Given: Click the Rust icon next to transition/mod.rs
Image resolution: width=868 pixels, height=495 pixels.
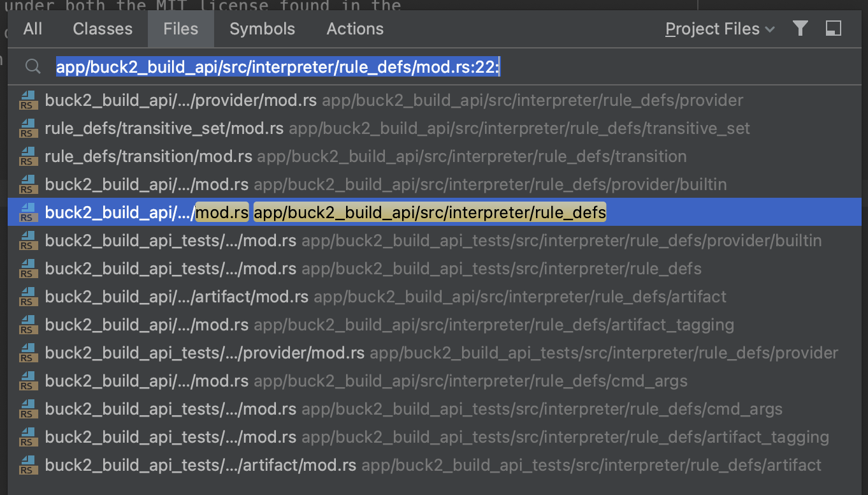Looking at the screenshot, I should [x=28, y=156].
